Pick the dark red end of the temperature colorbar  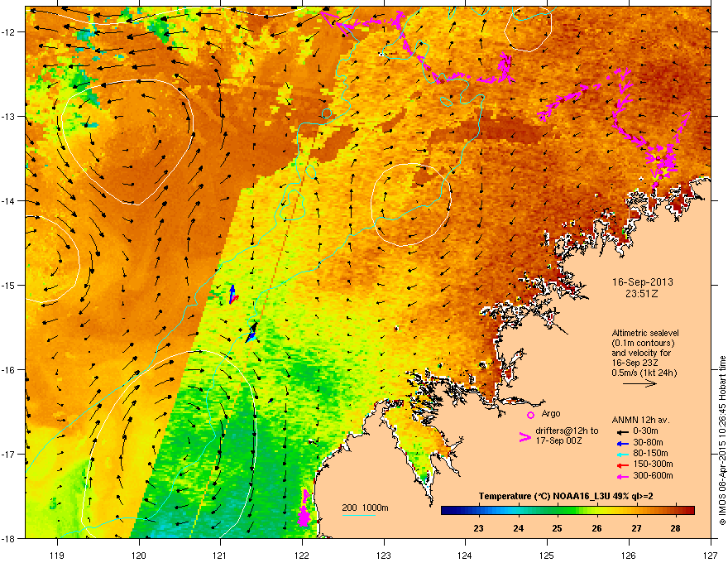[x=689, y=510]
